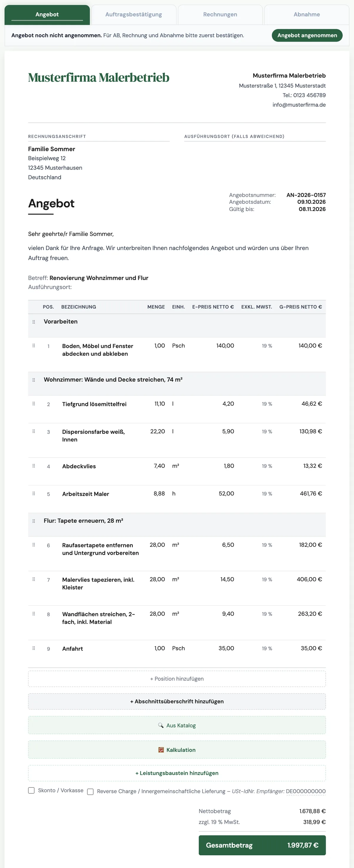Click the 'Vorarbeiten' section title
Image resolution: width=354 pixels, height=868 pixels.
point(61,321)
